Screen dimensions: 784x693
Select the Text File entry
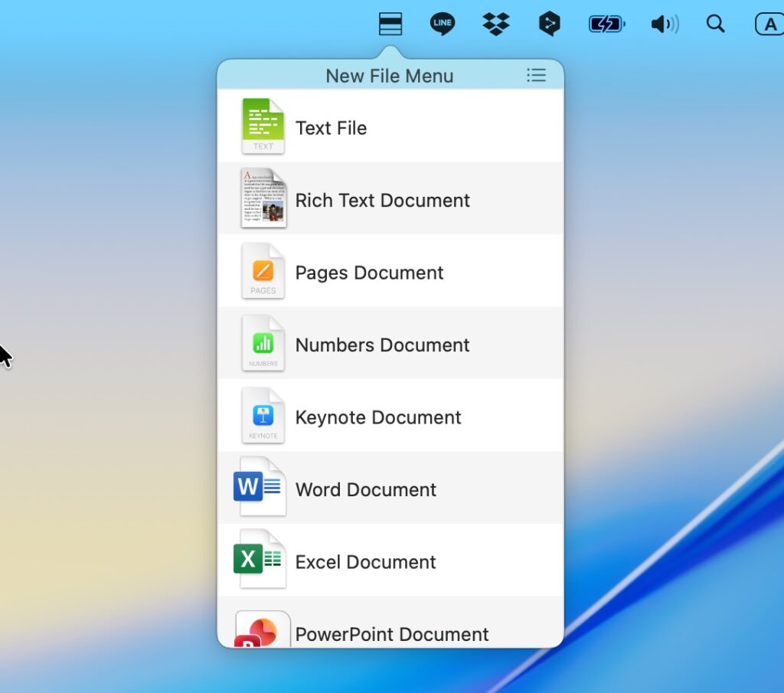331,128
